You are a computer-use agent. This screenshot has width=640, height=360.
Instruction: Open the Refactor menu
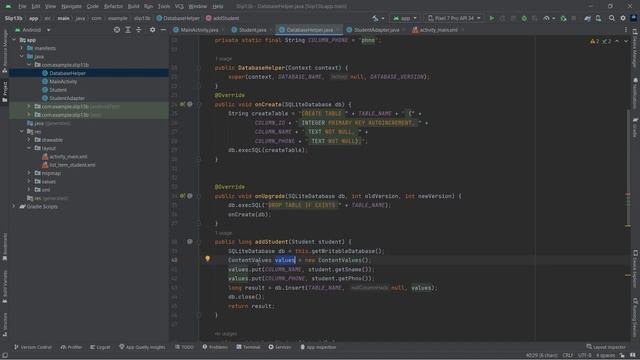pos(113,7)
